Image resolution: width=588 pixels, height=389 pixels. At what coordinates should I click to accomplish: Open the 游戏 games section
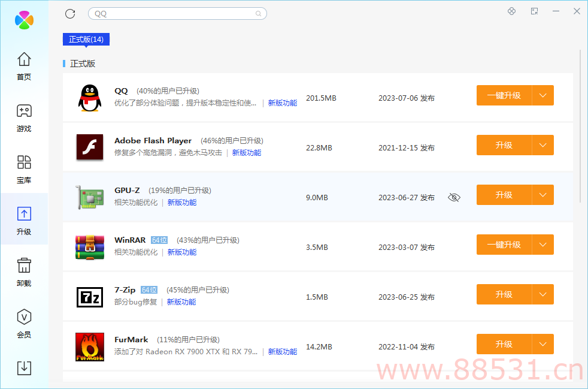pos(24,118)
